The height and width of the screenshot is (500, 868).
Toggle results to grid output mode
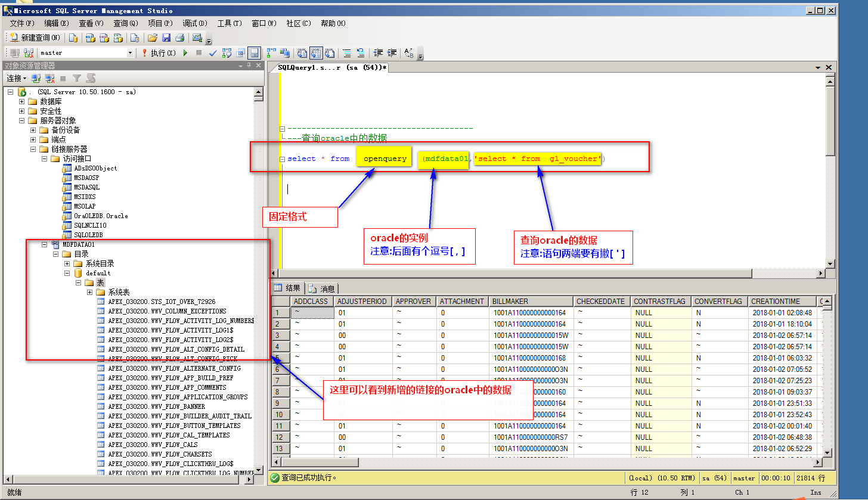[x=316, y=53]
